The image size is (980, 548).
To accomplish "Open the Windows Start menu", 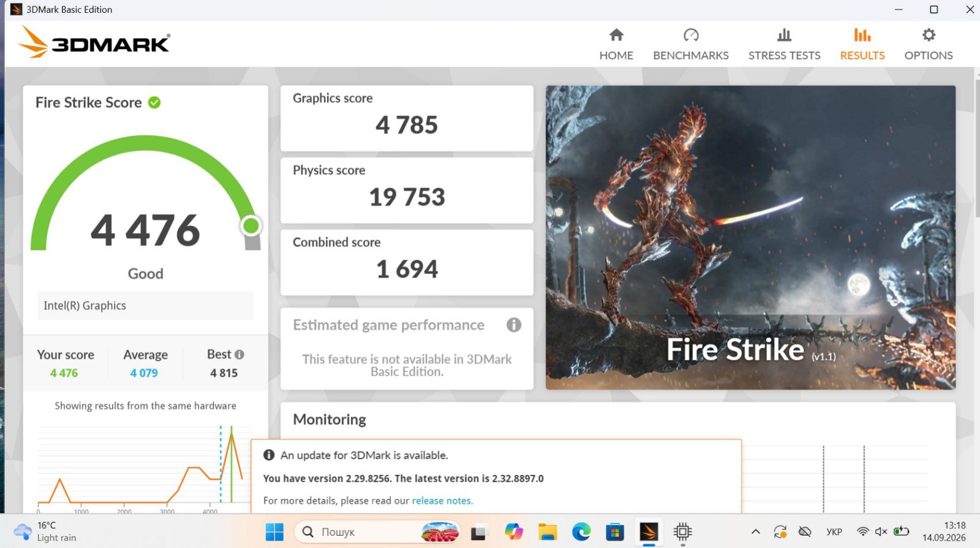I will 274,531.
